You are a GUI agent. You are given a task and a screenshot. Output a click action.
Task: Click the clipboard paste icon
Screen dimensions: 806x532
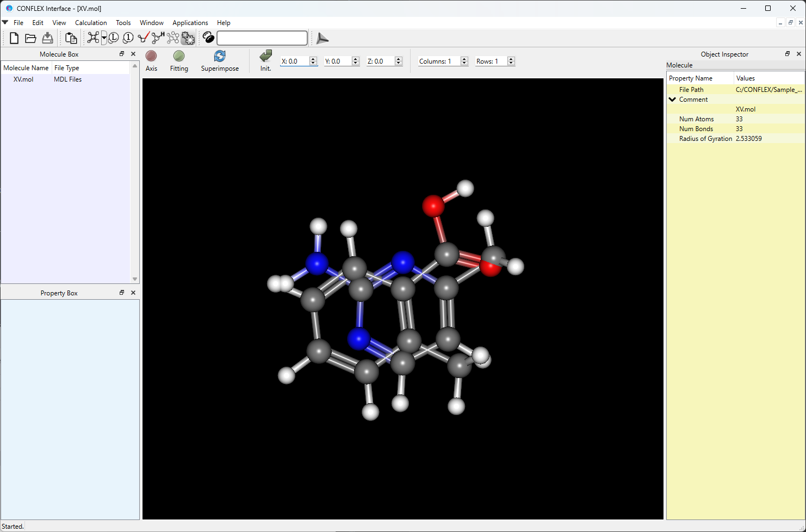click(71, 38)
